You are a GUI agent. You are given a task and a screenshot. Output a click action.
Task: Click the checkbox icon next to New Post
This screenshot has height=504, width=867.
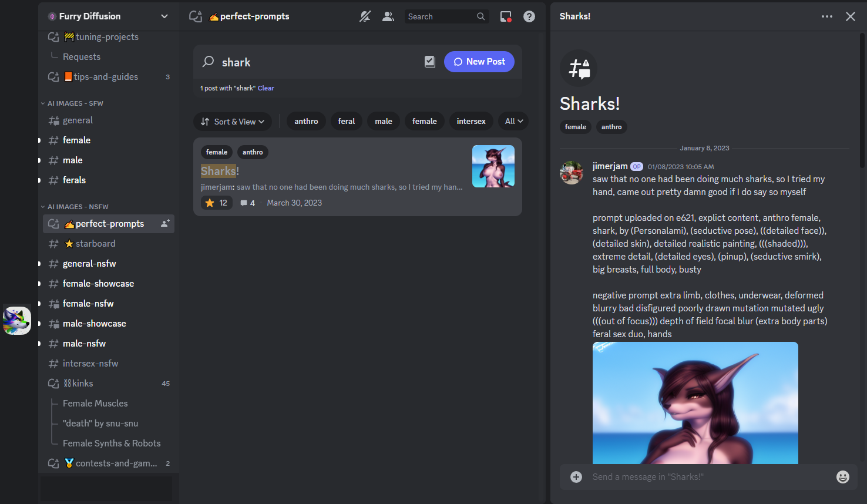(x=430, y=62)
